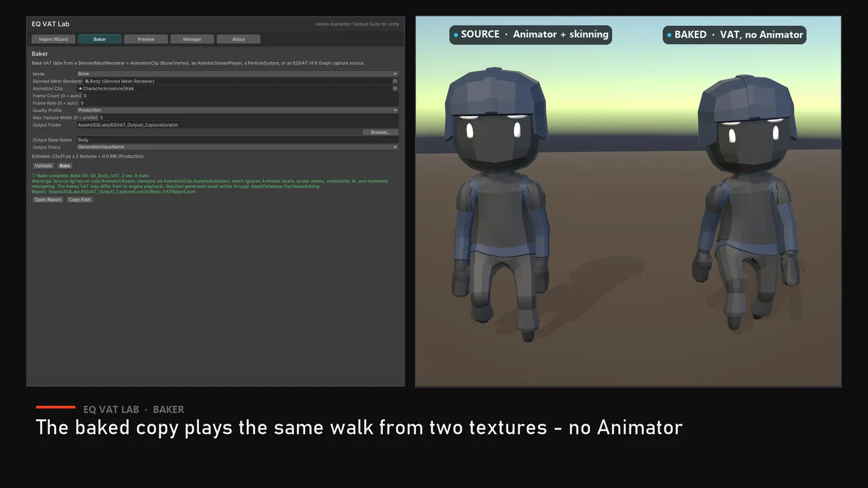This screenshot has height=488, width=868.
Task: Click the Output Folder path field
Action: tap(237, 125)
